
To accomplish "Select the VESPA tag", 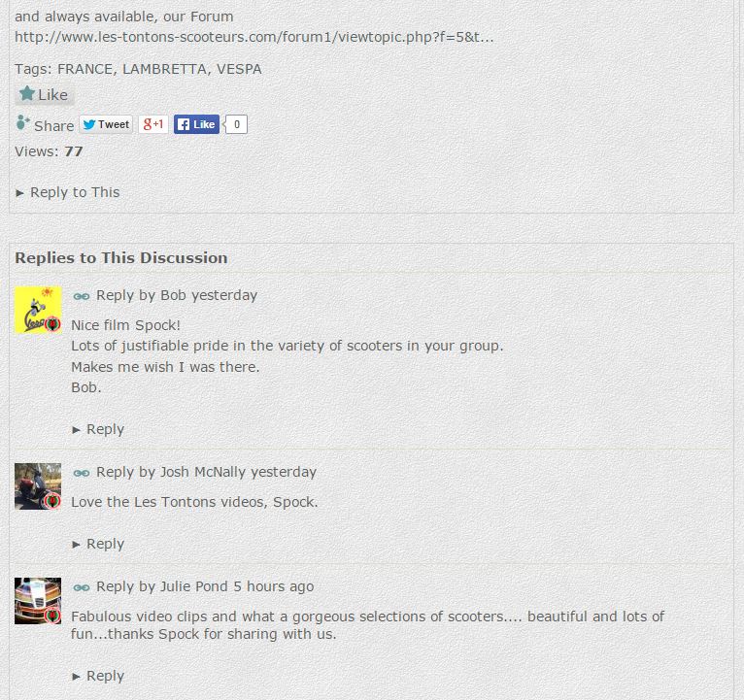I will [x=239, y=69].
